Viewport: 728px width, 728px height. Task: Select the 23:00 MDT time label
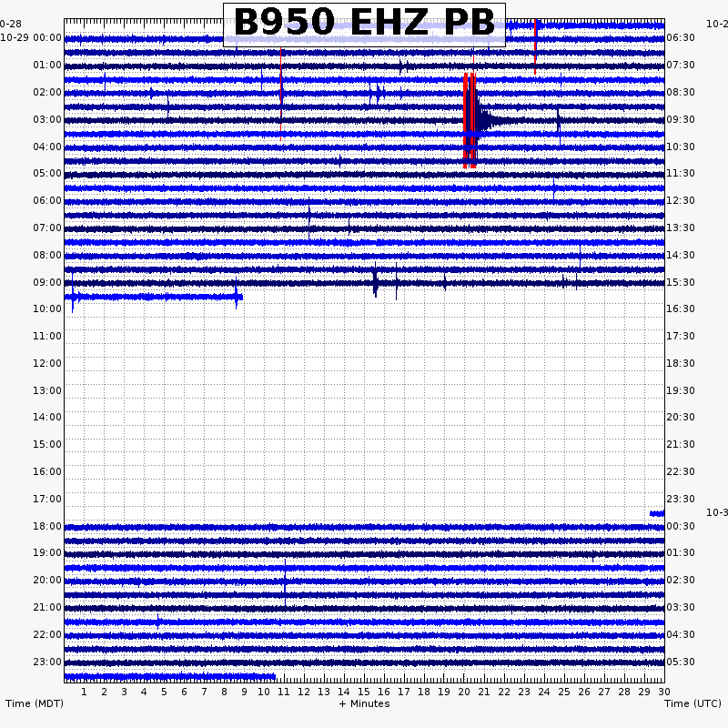tap(47, 662)
